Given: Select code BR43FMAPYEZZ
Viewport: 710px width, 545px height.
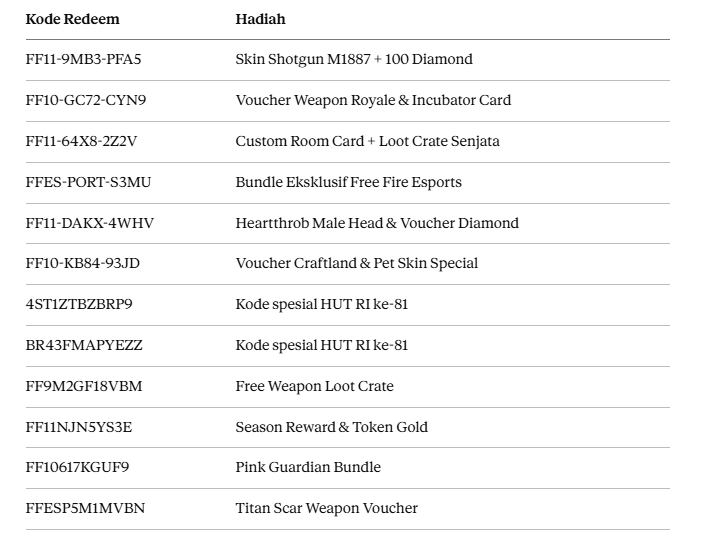Looking at the screenshot, I should (x=84, y=345).
